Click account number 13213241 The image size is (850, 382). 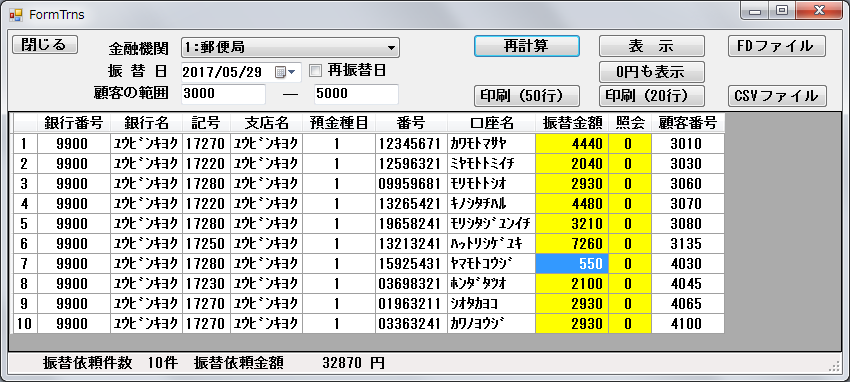[411, 244]
